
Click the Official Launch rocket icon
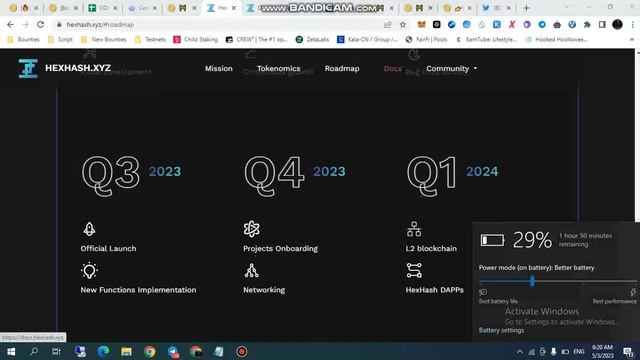pyautogui.click(x=89, y=229)
